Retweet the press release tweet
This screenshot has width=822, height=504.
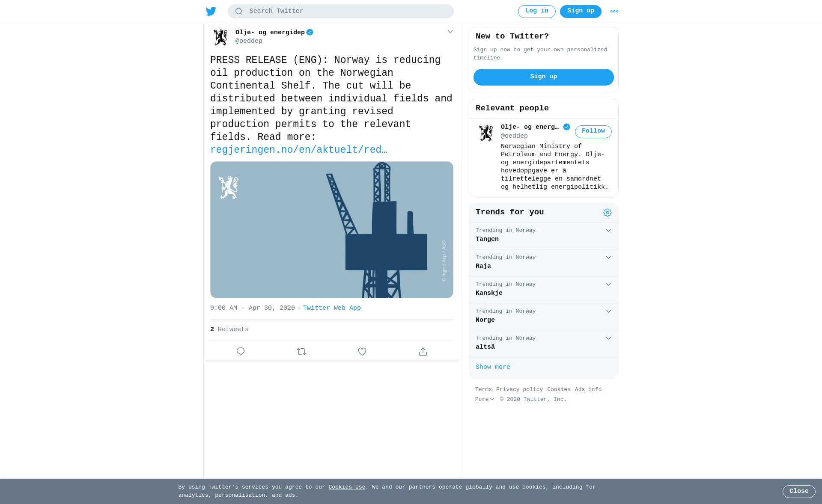pos(301,351)
